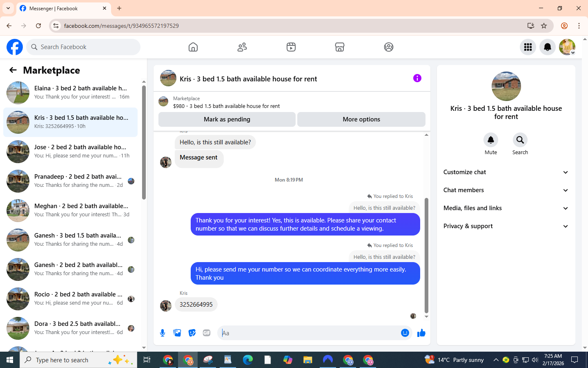Attach a photo using the image icon
588x368 pixels.
tap(177, 333)
